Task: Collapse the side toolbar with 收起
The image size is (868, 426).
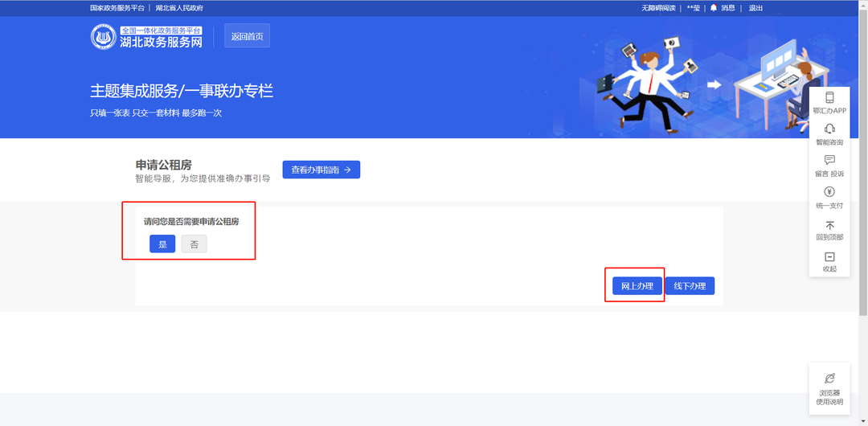Action: [x=829, y=257]
